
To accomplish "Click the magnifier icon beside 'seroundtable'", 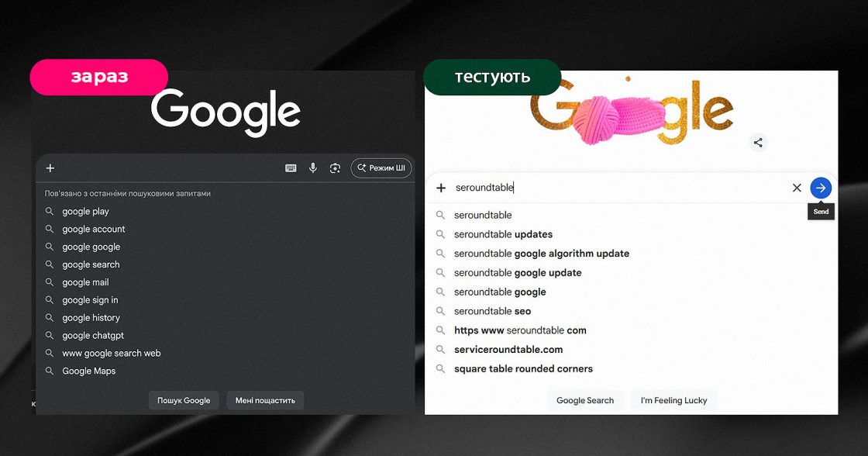I will (x=440, y=215).
